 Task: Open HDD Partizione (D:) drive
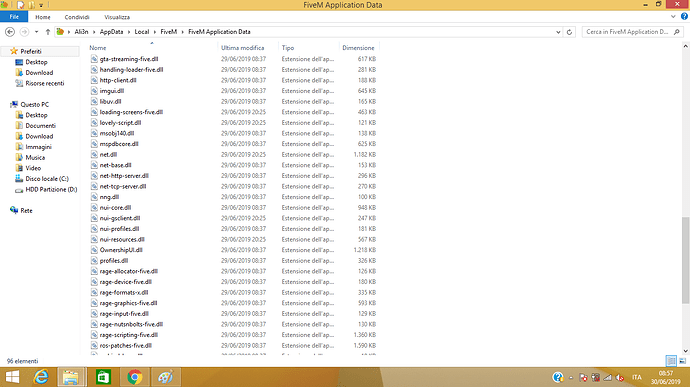coord(51,189)
